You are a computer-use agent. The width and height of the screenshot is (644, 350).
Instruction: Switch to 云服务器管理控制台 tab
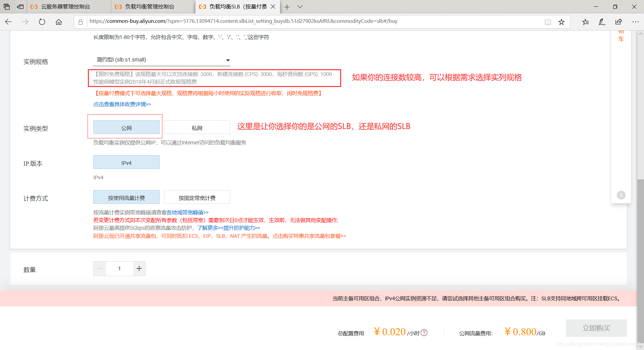69,7
